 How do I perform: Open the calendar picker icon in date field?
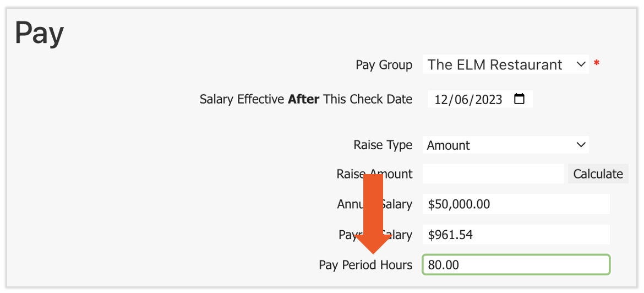(519, 99)
